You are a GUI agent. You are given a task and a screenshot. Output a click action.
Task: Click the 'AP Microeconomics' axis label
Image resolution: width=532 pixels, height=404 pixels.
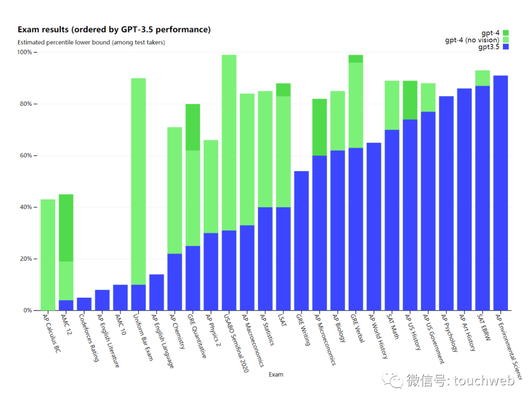click(325, 340)
